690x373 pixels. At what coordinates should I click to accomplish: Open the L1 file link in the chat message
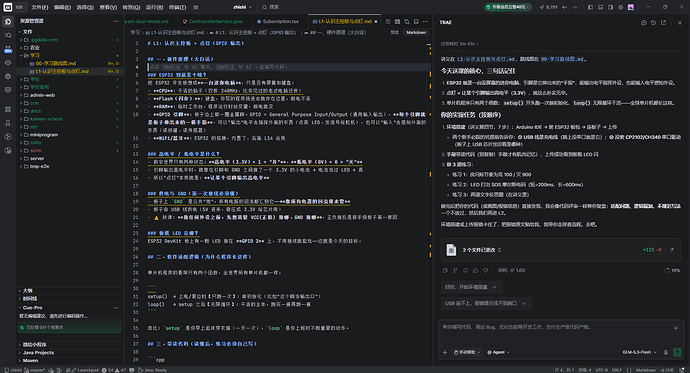coord(485,59)
